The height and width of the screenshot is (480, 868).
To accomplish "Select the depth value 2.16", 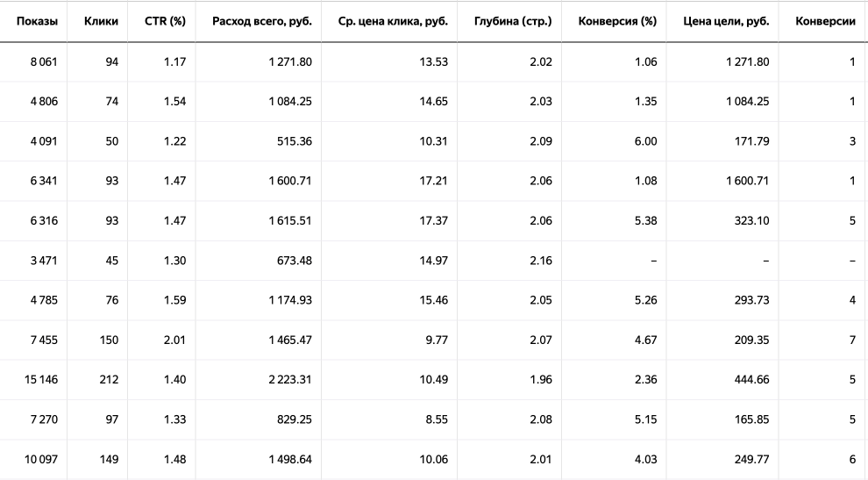I will click(541, 261).
